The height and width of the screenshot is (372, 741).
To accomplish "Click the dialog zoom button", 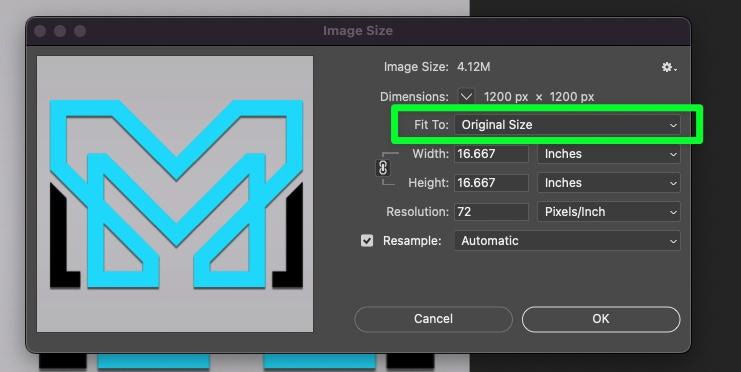I will pyautogui.click(x=80, y=31).
